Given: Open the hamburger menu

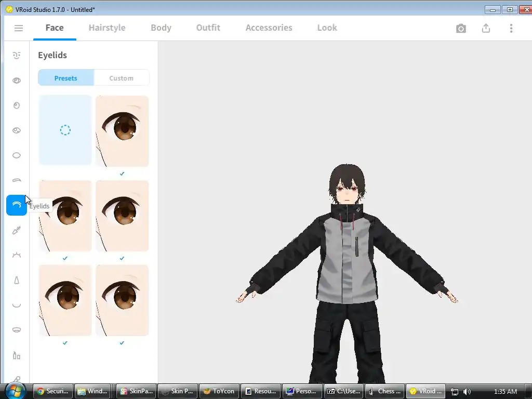Looking at the screenshot, I should [x=19, y=28].
